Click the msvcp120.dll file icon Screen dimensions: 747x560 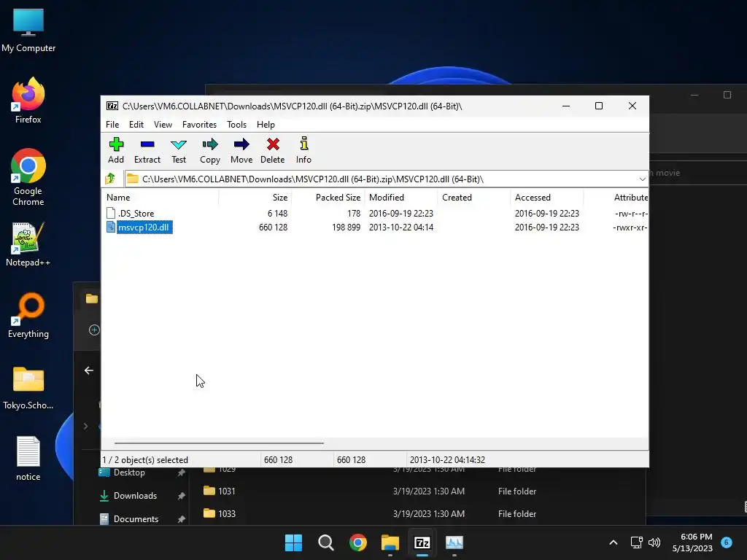coord(111,227)
